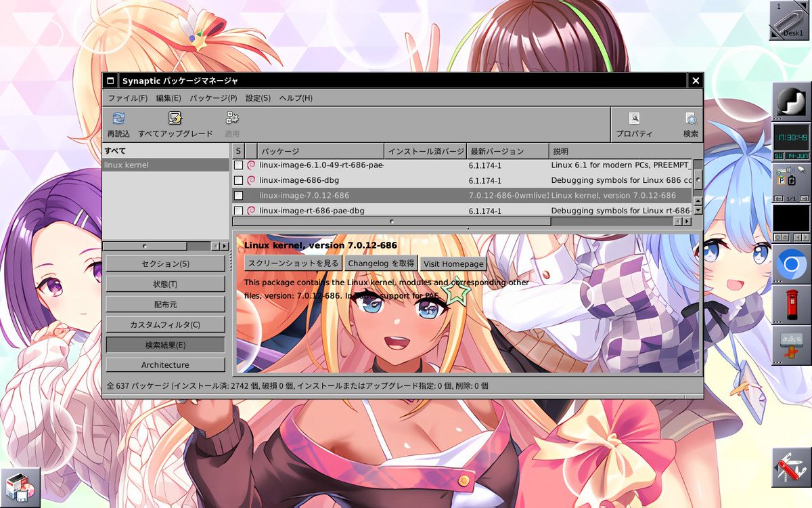Click the Changelog を取得 button
The height and width of the screenshot is (508, 812).
pyautogui.click(x=381, y=263)
